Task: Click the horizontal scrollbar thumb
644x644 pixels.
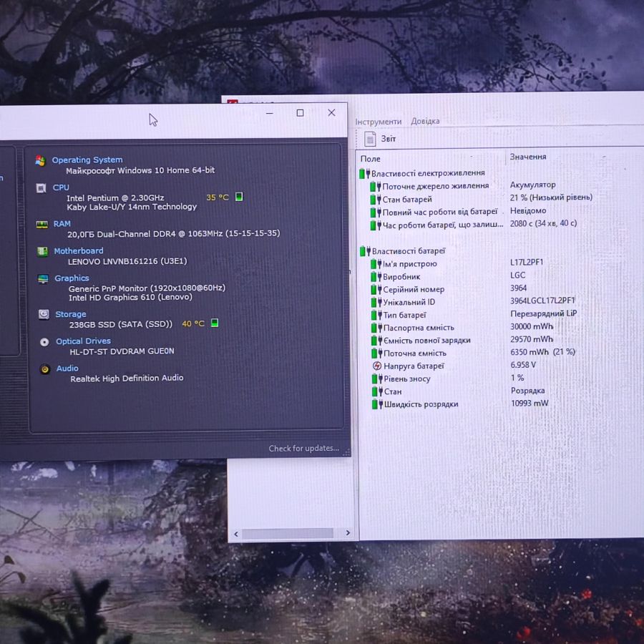Action: coord(288,533)
